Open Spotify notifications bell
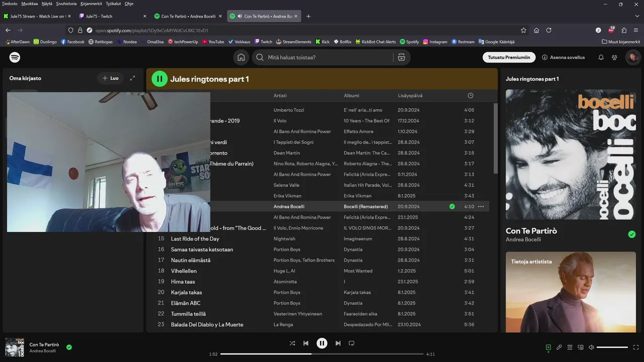The width and height of the screenshot is (644, 362). pyautogui.click(x=601, y=57)
